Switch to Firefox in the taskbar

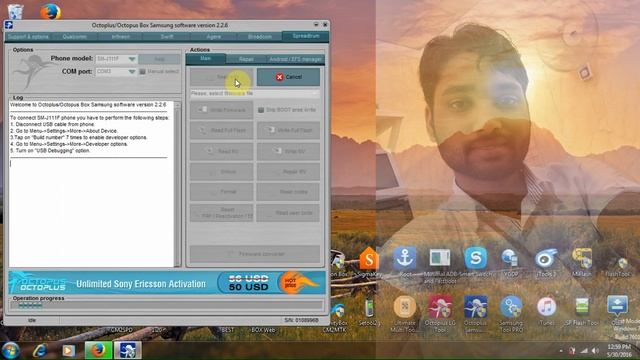point(98,350)
